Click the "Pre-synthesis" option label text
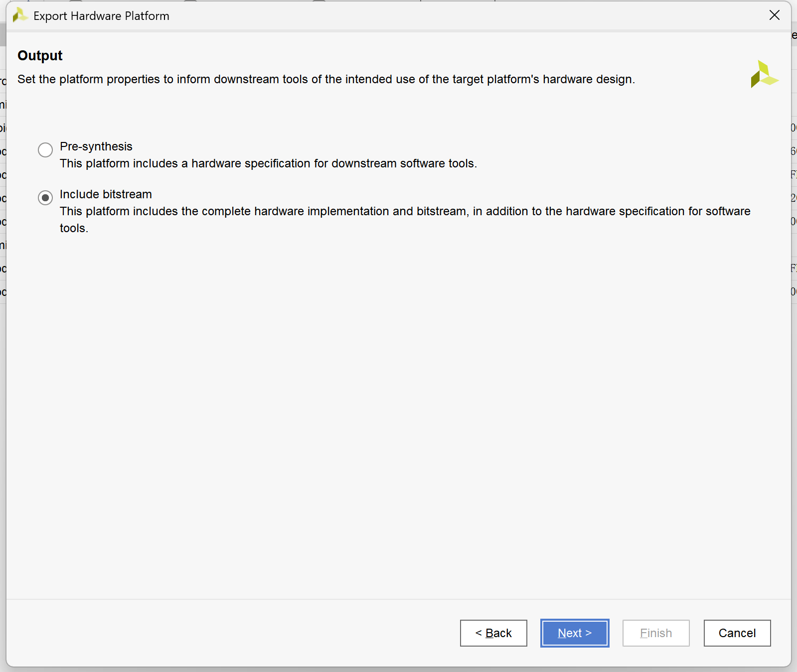 click(96, 146)
